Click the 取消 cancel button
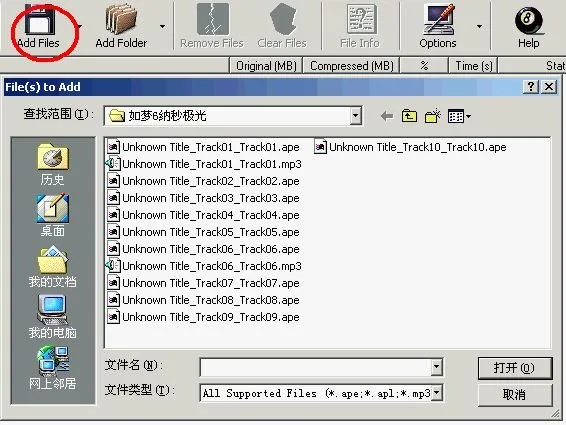566x425 pixels. coord(515,395)
